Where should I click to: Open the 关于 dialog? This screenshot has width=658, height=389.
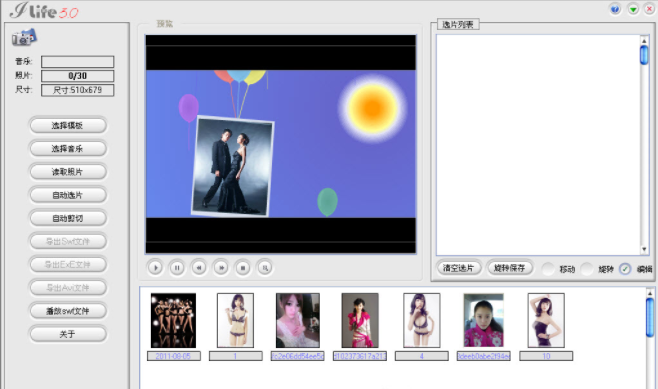pos(68,334)
